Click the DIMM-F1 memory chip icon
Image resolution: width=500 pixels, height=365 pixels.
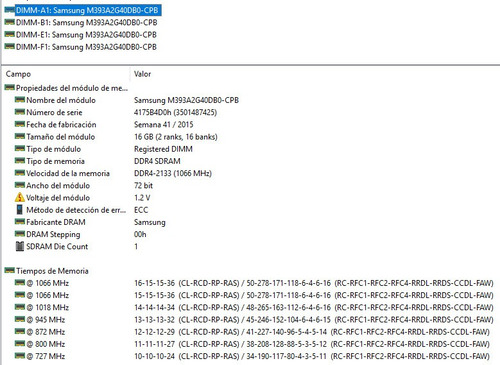[x=10, y=47]
